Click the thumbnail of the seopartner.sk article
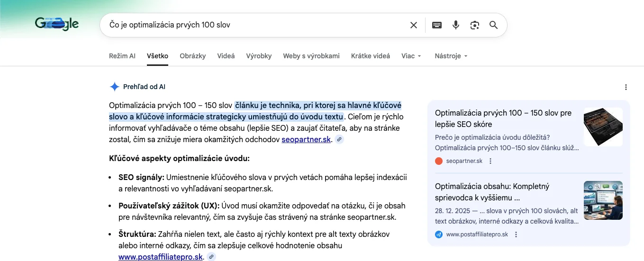644x261 pixels. tap(603, 127)
